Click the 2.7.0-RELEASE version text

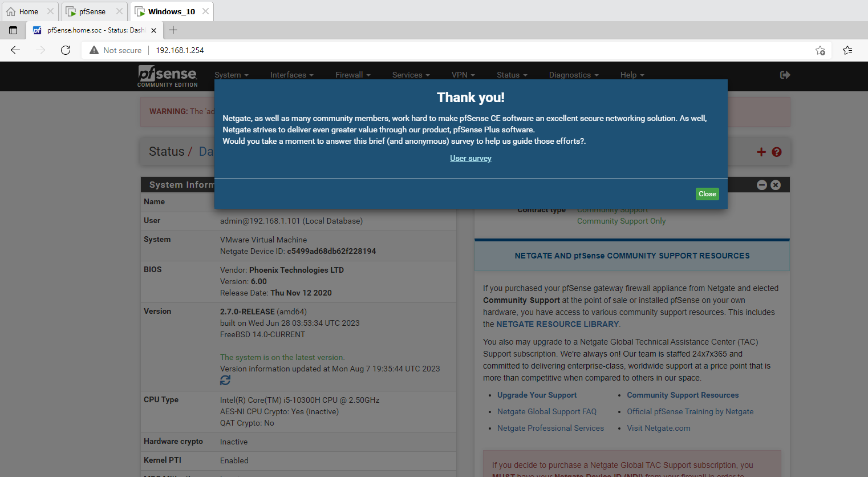248,312
